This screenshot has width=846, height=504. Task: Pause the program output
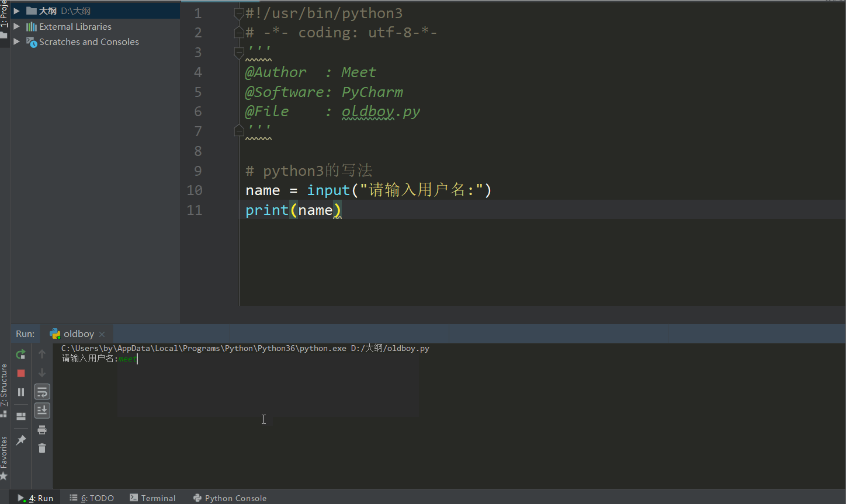[x=21, y=392]
